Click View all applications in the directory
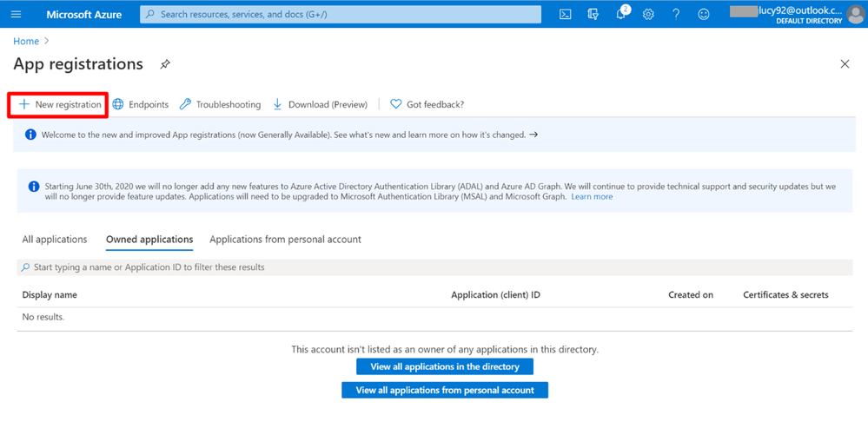 (445, 366)
